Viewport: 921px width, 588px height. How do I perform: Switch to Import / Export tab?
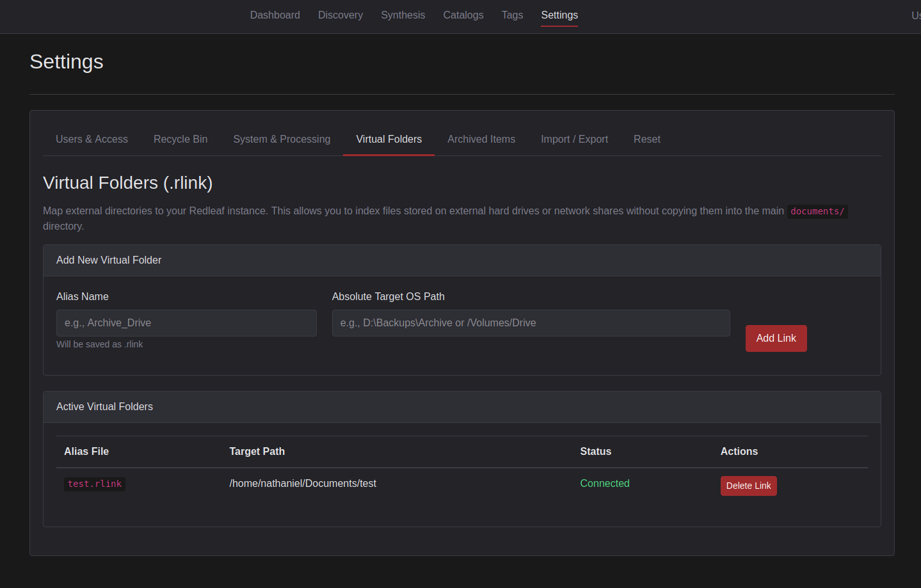pos(574,139)
